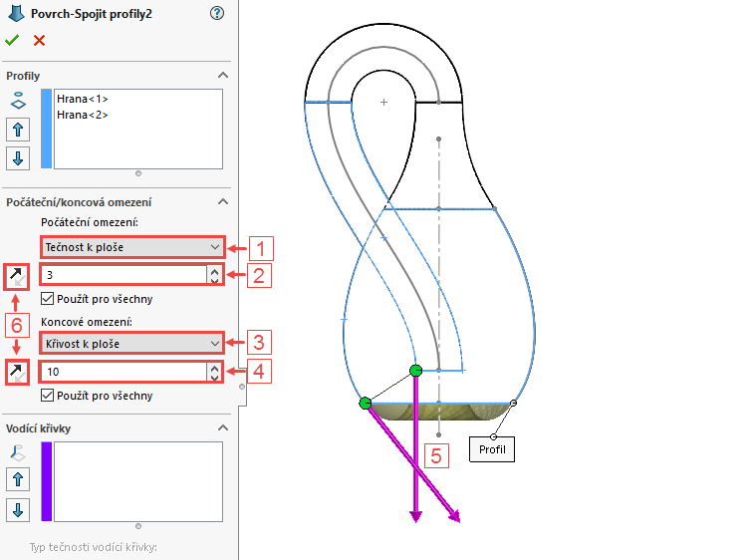Click vertical magenta tangent arrow head
This screenshot has width=747, height=560.
(416, 516)
